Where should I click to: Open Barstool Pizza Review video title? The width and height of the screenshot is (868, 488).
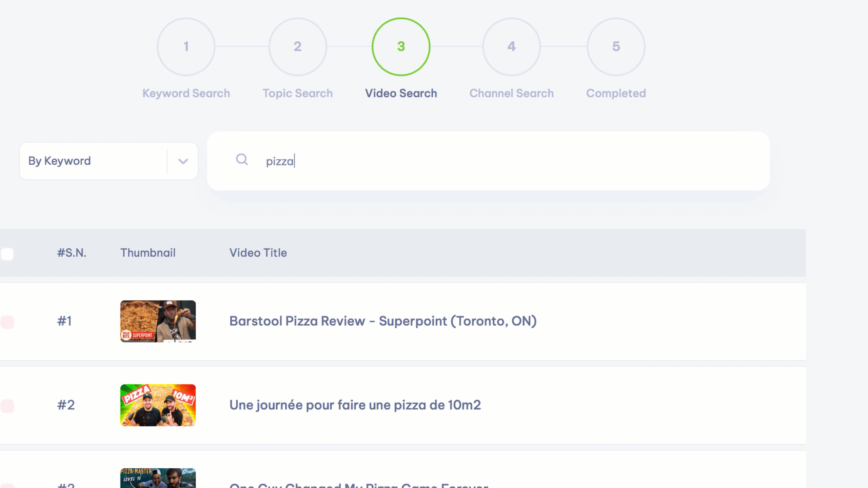[383, 321]
